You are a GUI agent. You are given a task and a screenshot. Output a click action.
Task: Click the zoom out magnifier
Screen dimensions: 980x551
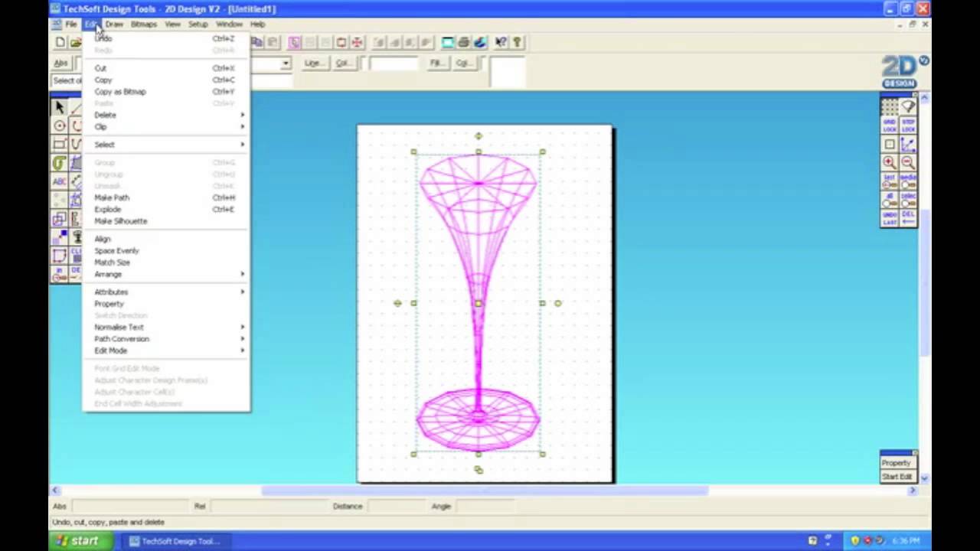tap(908, 162)
